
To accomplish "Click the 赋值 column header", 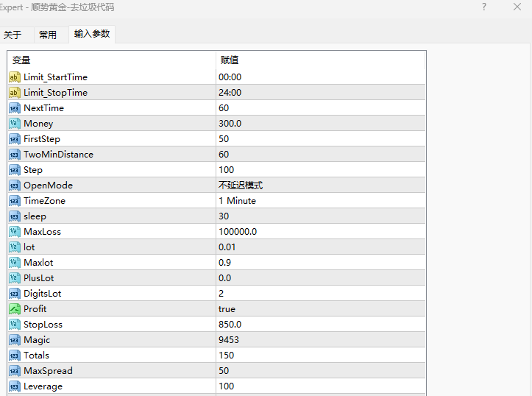I will 320,60.
